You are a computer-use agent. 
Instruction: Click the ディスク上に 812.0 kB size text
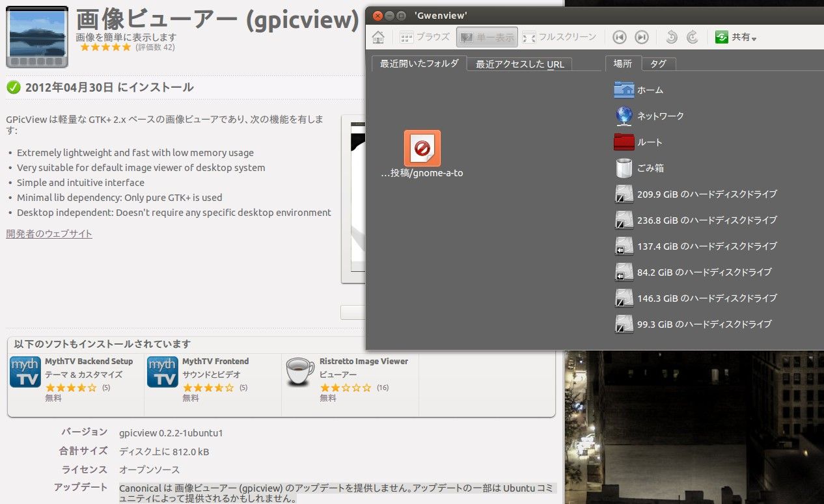[x=164, y=451]
